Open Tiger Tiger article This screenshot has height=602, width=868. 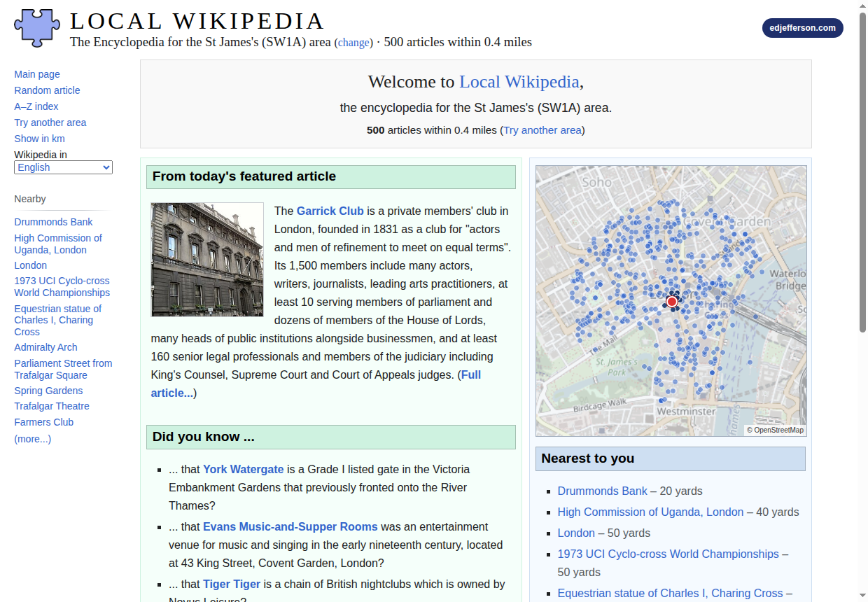click(232, 584)
